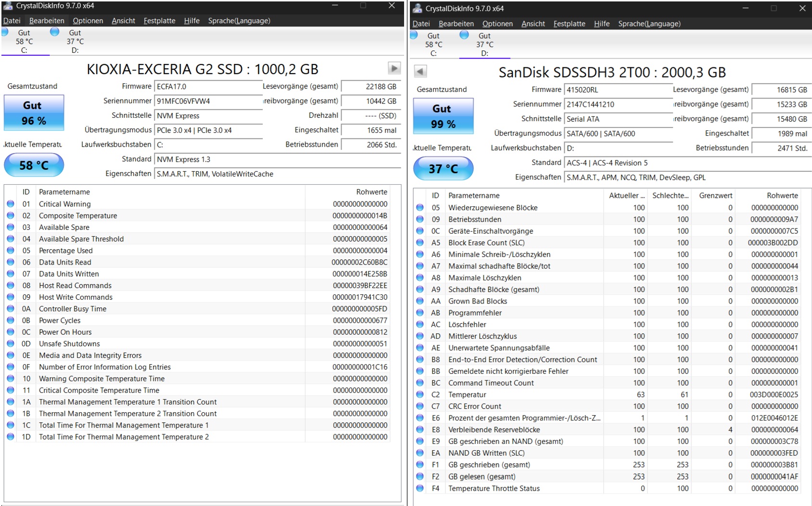Click the status orb beside GB gelesen (gesamt)

(x=420, y=477)
